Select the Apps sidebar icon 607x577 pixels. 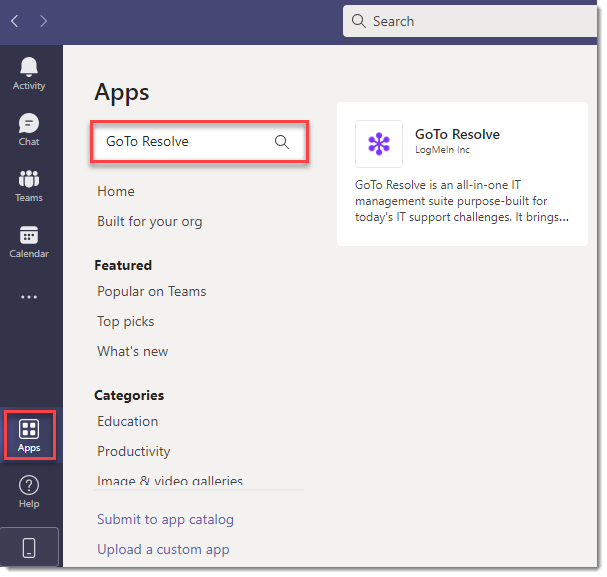tap(29, 436)
